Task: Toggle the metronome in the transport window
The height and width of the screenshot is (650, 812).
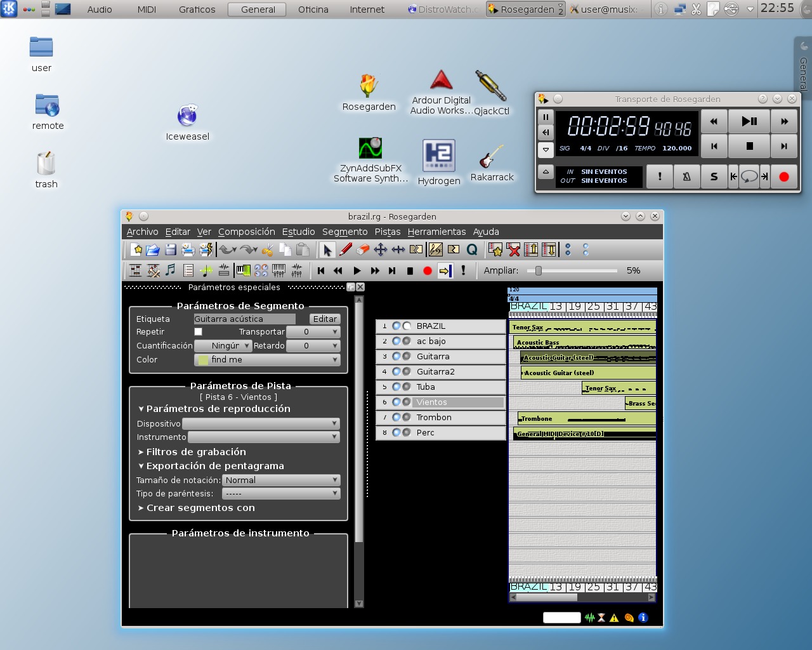Action: [x=686, y=176]
